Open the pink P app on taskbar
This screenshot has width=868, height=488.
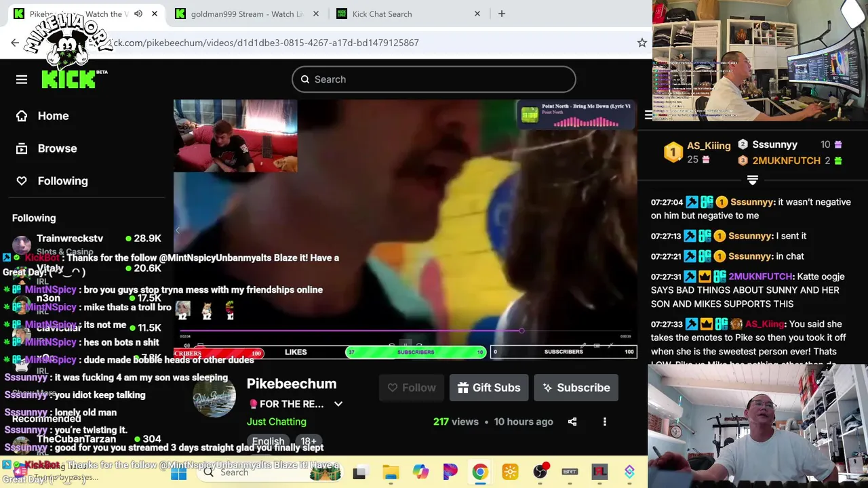point(450,472)
